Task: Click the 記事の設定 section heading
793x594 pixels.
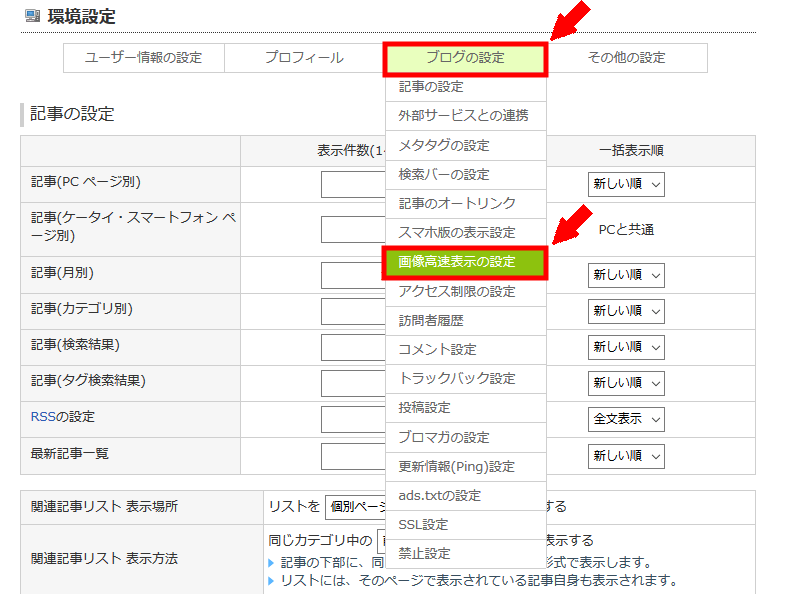Action: 72,114
